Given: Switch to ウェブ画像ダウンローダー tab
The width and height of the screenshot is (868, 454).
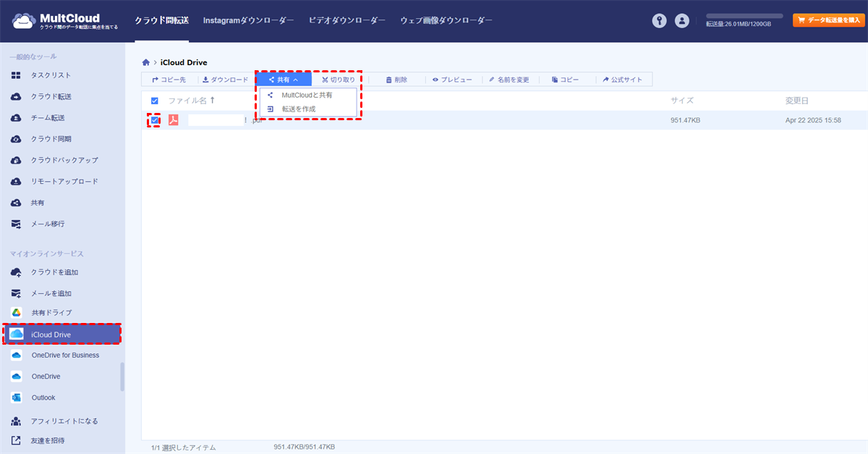Looking at the screenshot, I should pos(446,21).
